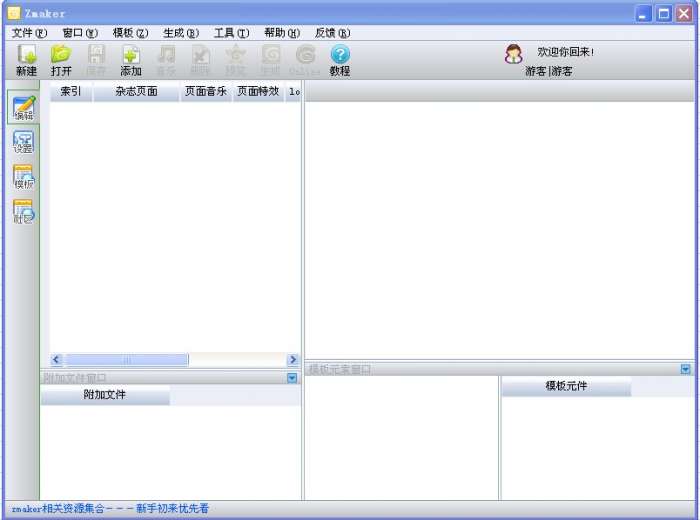The width and height of the screenshot is (700, 520).
Task: Open the 生成(B) menu
Action: (x=181, y=33)
